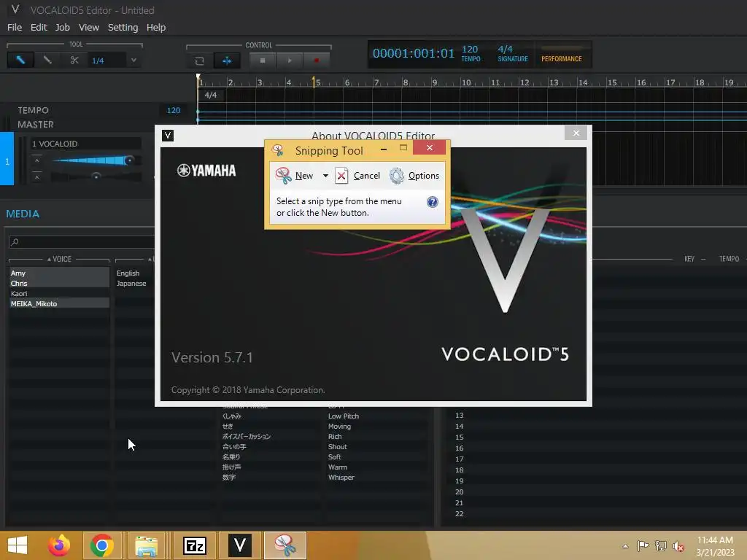Expand the lower chevron beside pan slider

tap(36, 177)
